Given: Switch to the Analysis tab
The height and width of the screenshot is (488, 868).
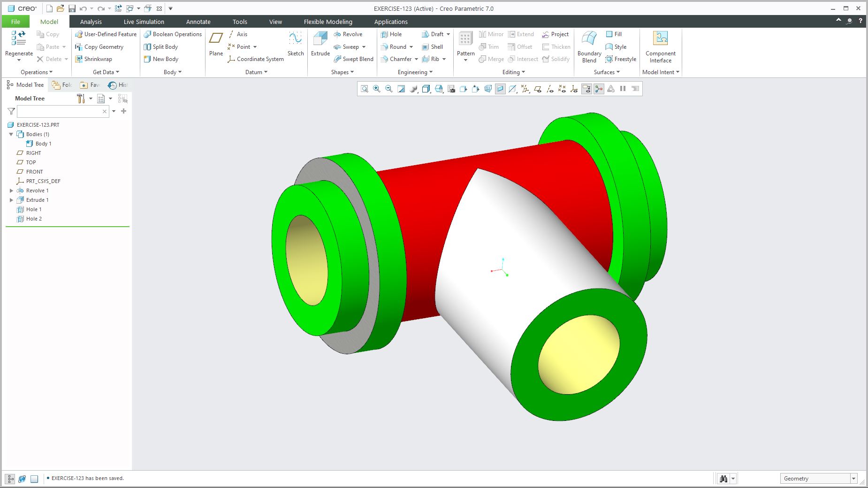Looking at the screenshot, I should click(91, 22).
